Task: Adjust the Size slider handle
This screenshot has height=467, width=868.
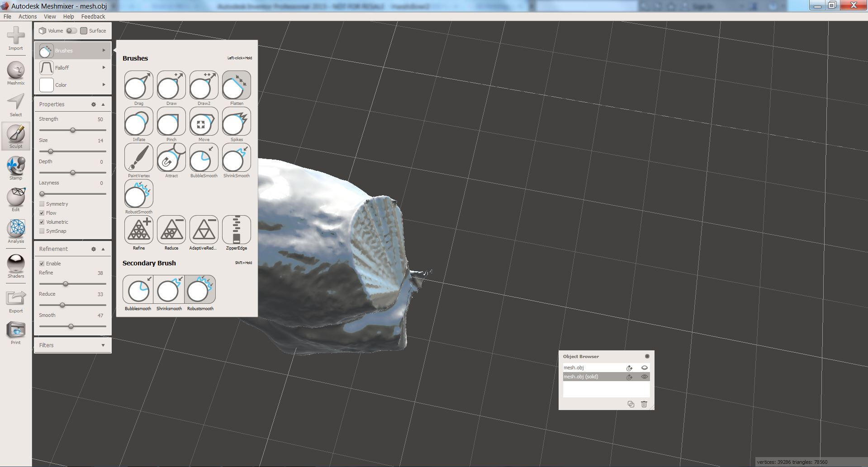Action: [x=51, y=151]
